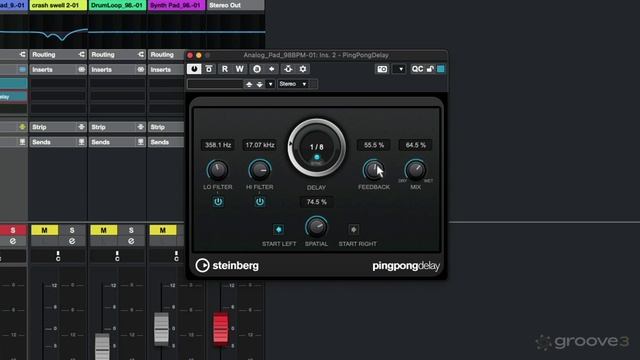This screenshot has width=640, height=360.
Task: Click Inserts bypass icon on crash swell channel
Action: (81, 70)
